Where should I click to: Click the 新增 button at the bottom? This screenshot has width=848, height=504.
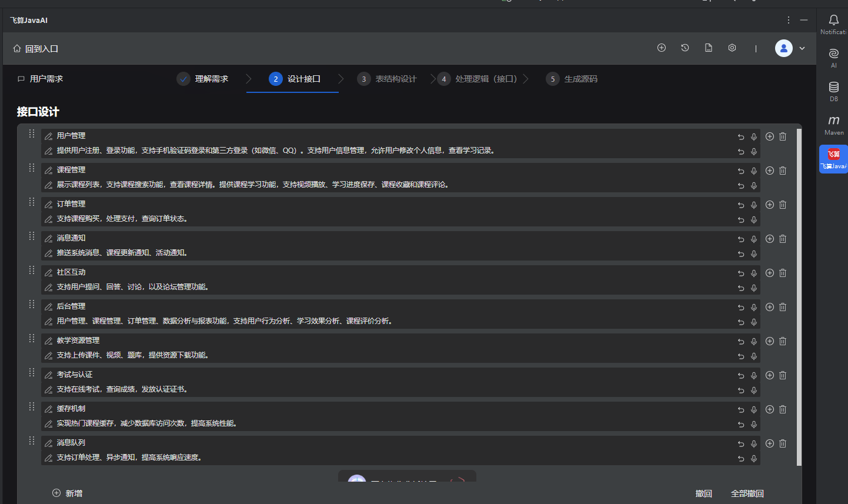pos(68,493)
